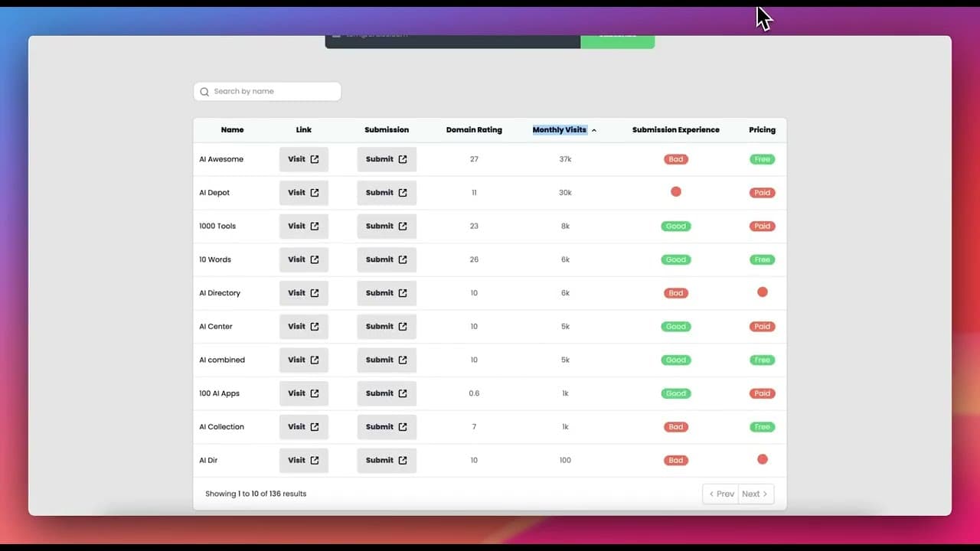Open Visit link for 10 Words

coord(303,259)
